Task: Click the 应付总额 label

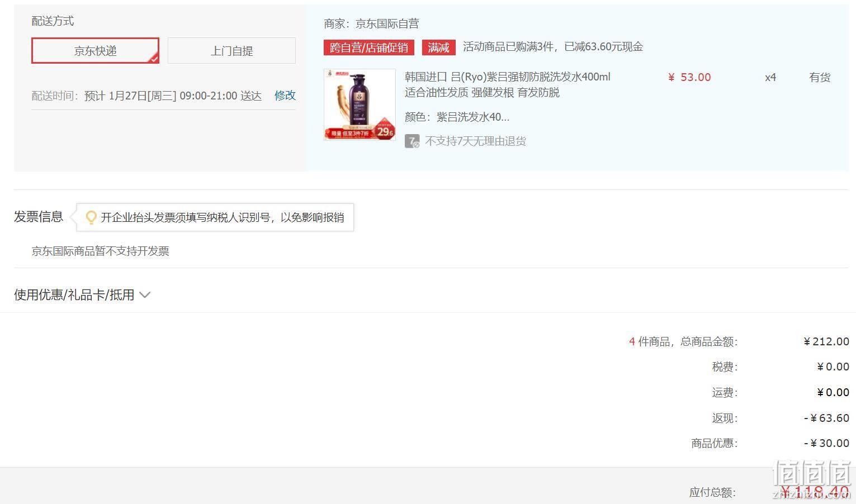Action: 712,492
